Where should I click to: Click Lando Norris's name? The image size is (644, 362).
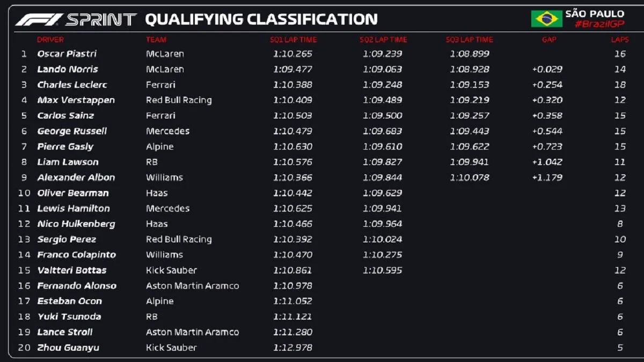pyautogui.click(x=68, y=69)
